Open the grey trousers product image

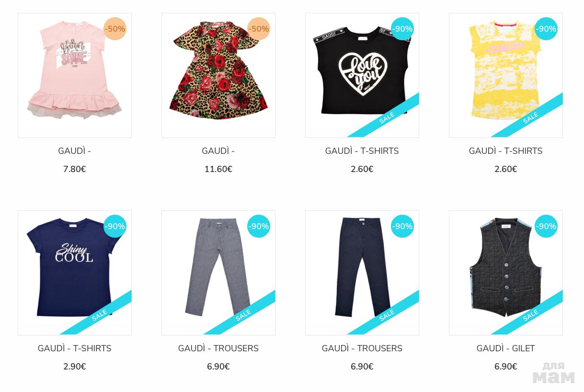click(218, 273)
